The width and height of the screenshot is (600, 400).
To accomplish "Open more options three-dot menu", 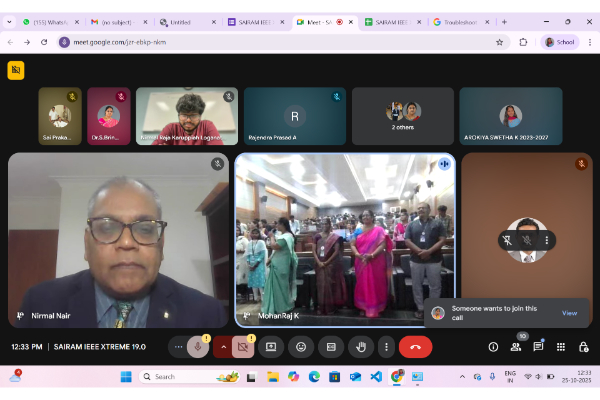I will (386, 347).
